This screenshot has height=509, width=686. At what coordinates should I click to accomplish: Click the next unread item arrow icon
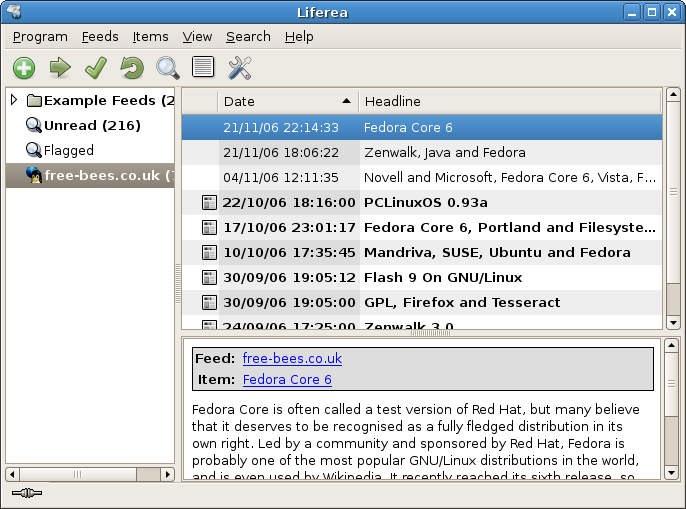(x=60, y=68)
